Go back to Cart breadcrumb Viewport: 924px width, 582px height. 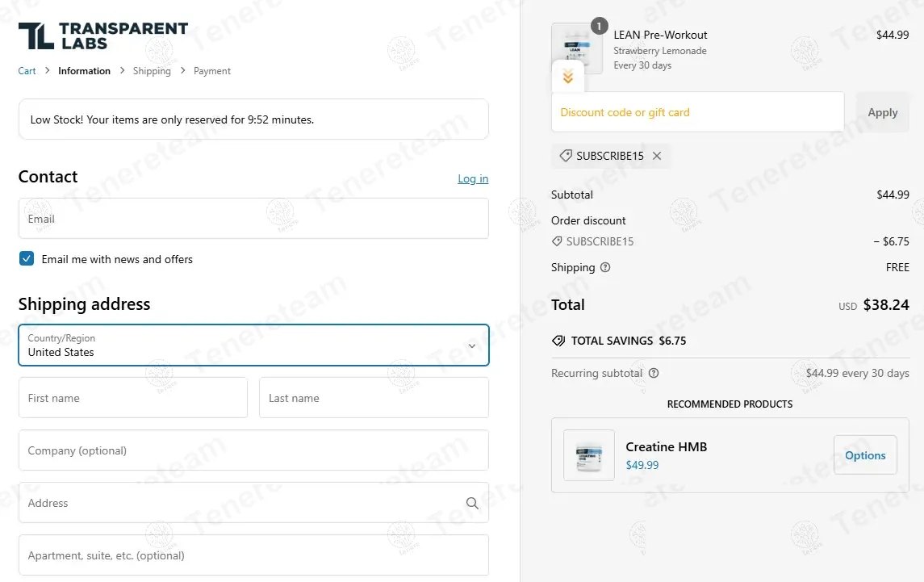pyautogui.click(x=27, y=71)
